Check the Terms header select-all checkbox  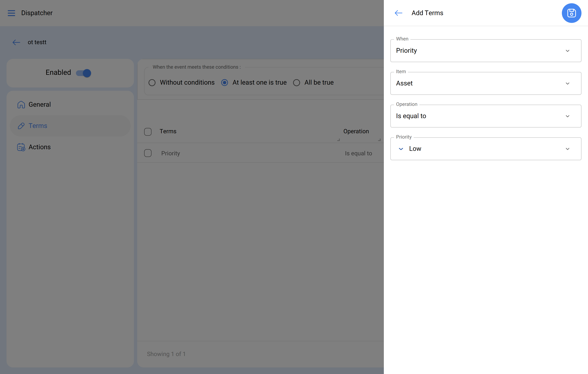(148, 132)
